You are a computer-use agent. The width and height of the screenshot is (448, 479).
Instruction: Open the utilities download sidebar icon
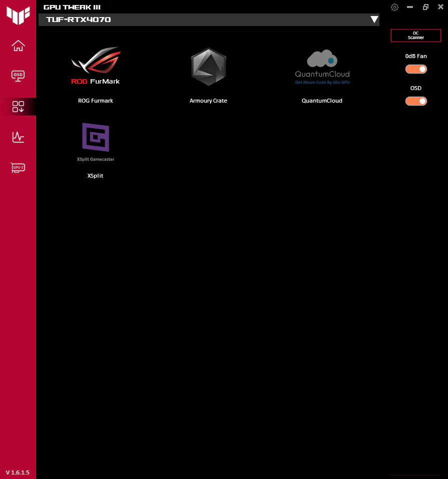pyautogui.click(x=18, y=107)
